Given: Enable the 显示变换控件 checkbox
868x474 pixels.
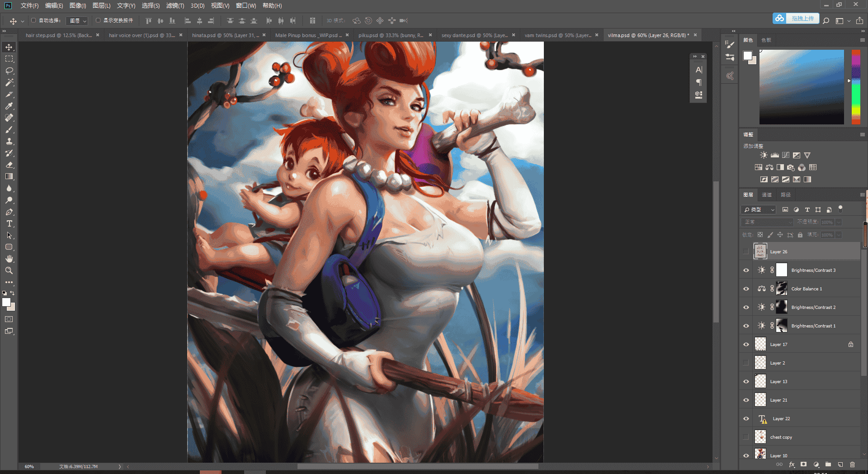Looking at the screenshot, I should tap(98, 20).
